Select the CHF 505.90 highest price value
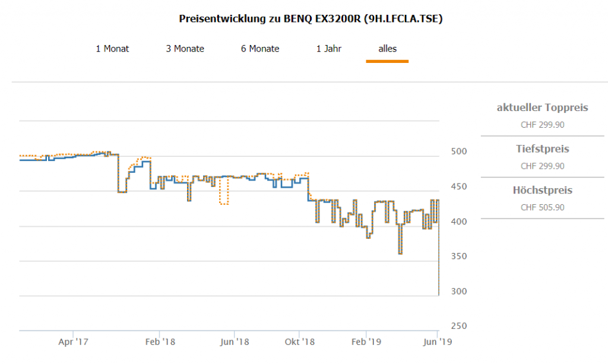Screen dimensions: 608x364 coord(542,207)
